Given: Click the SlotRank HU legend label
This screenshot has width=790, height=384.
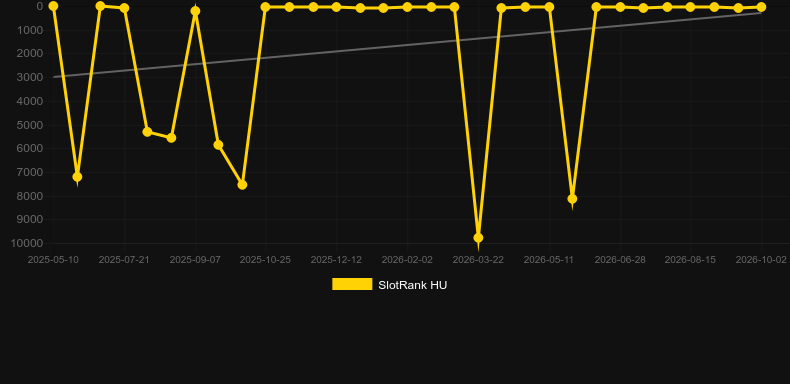Looking at the screenshot, I should [413, 285].
